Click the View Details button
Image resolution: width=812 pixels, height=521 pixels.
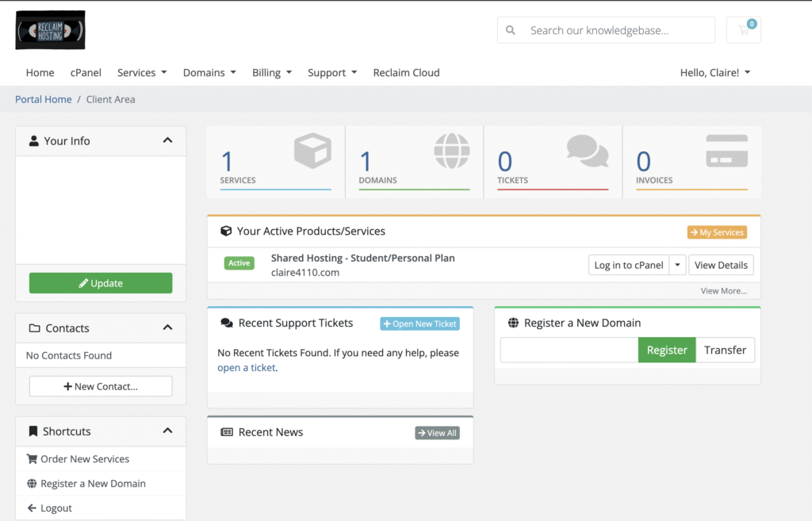pos(721,265)
